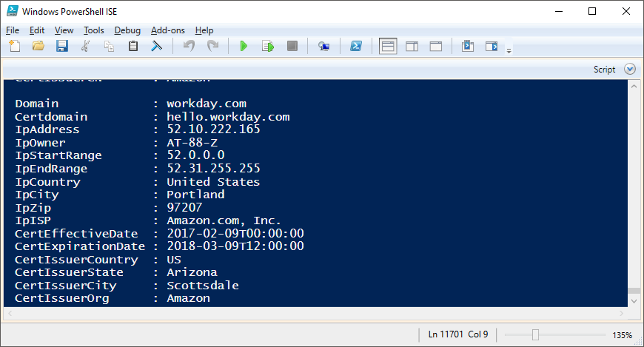The width and height of the screenshot is (644, 347).
Task: Open a script with folder icon
Action: 38,46
